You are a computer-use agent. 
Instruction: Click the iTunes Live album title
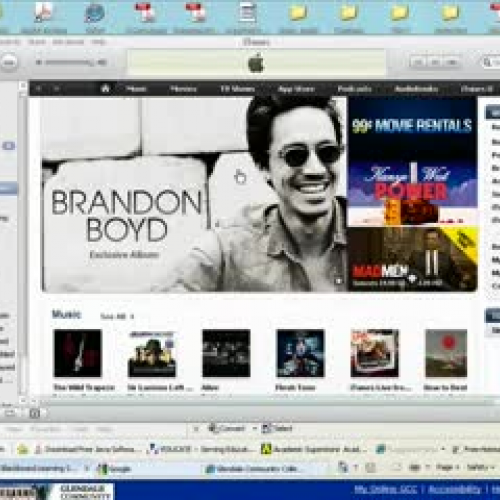(x=381, y=387)
